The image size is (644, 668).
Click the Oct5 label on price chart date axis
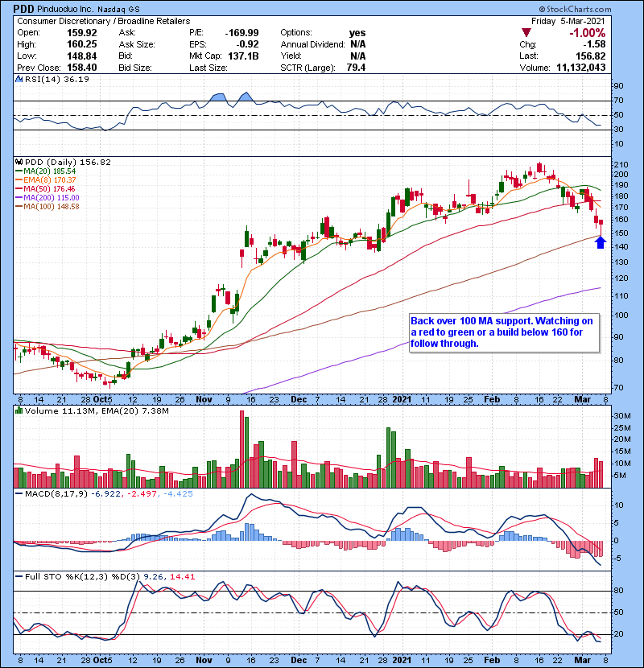pyautogui.click(x=103, y=400)
